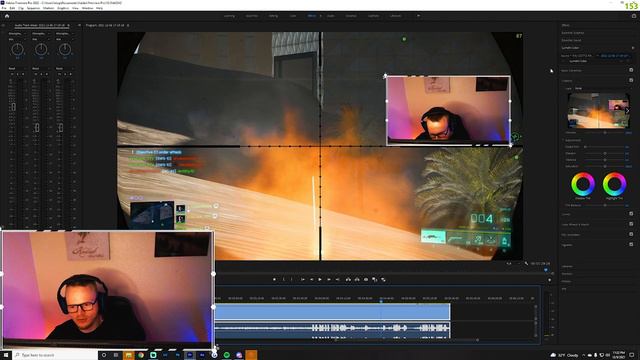Toggle Comparison View button
Screen dimensions: 640x360
click(x=375, y=280)
